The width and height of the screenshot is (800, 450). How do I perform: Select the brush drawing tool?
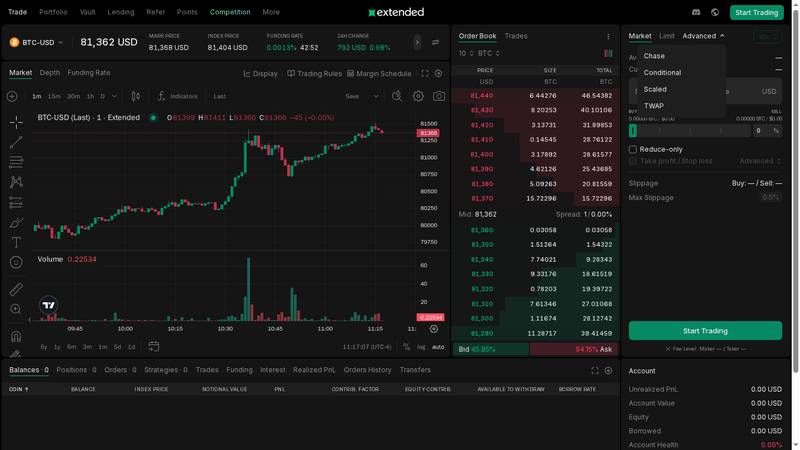tap(16, 222)
